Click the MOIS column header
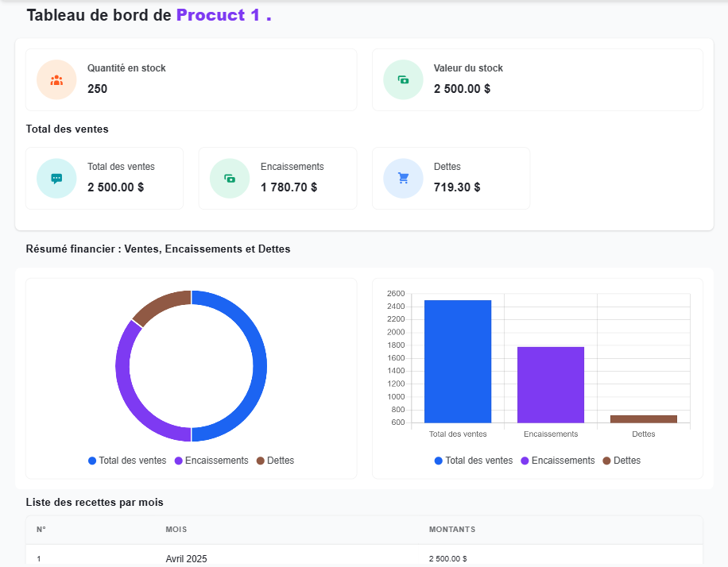Screen dimensions: 728x567 click(x=176, y=530)
